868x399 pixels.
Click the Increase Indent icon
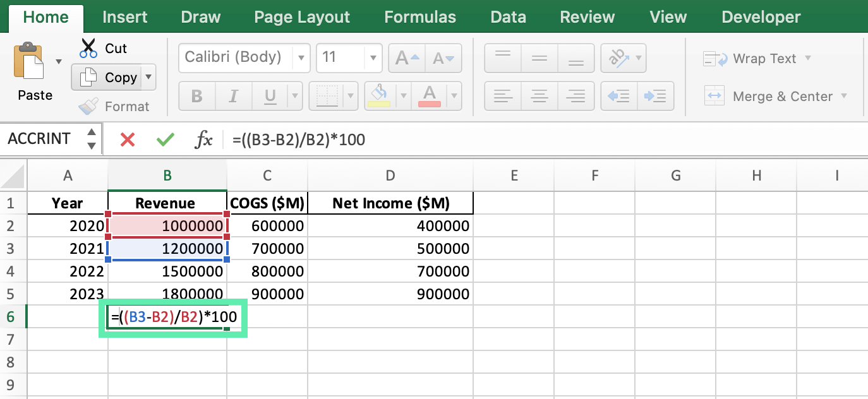(656, 96)
